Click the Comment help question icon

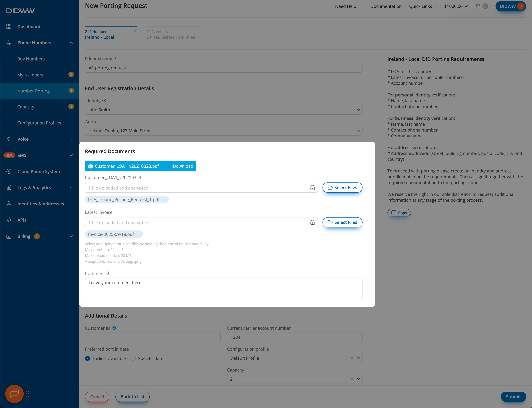click(109, 273)
